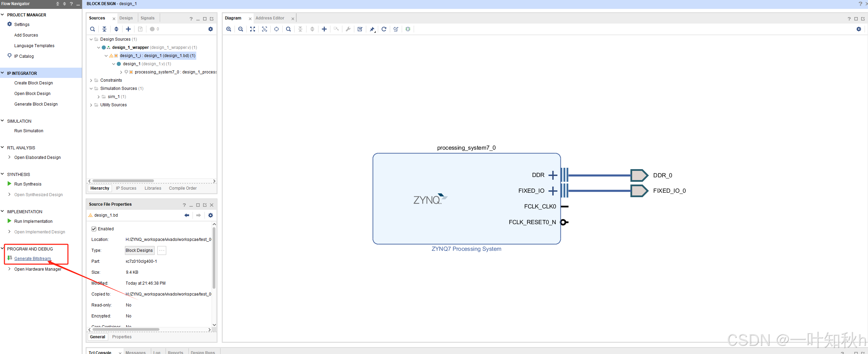Switch to the Signals tab

(x=147, y=18)
